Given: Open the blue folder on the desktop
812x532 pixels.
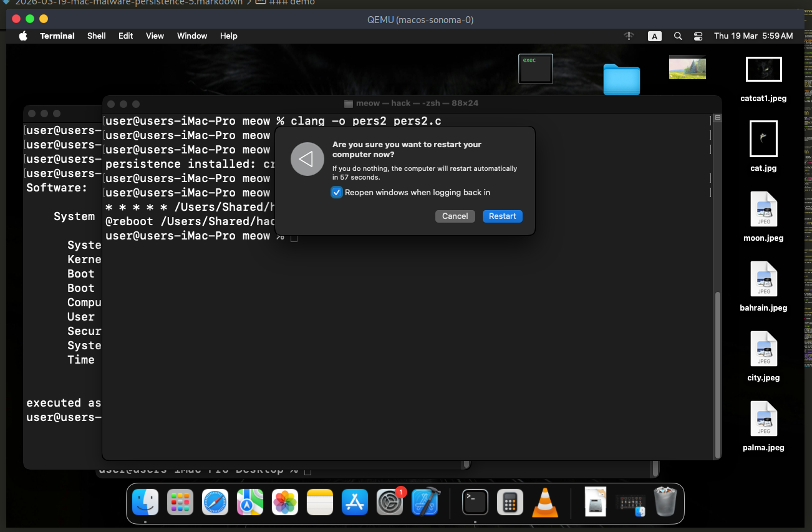Looking at the screenshot, I should click(x=621, y=80).
